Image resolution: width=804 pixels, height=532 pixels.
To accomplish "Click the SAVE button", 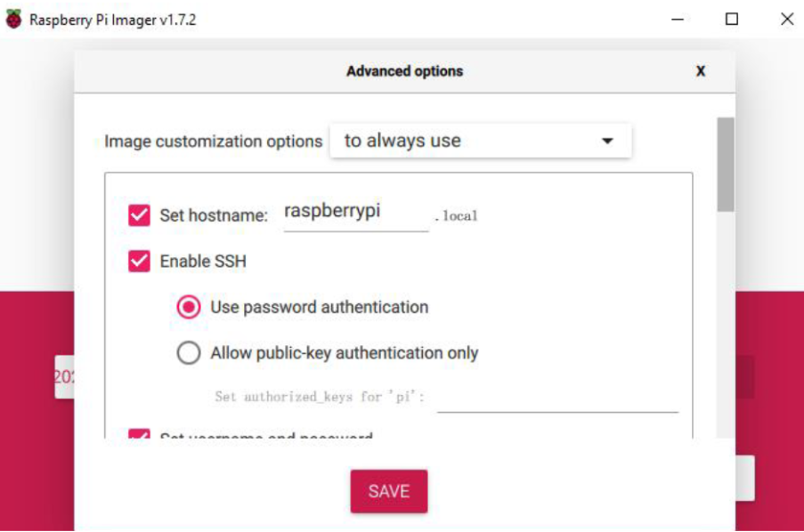I will 389,491.
